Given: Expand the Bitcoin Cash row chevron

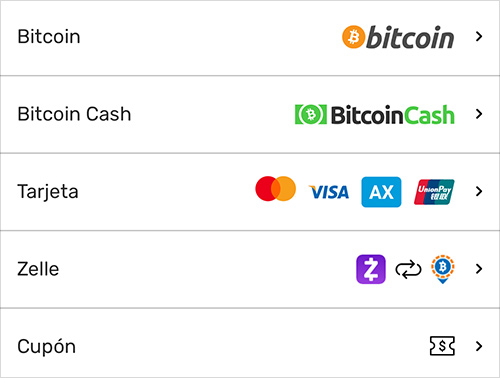Looking at the screenshot, I should 479,114.
